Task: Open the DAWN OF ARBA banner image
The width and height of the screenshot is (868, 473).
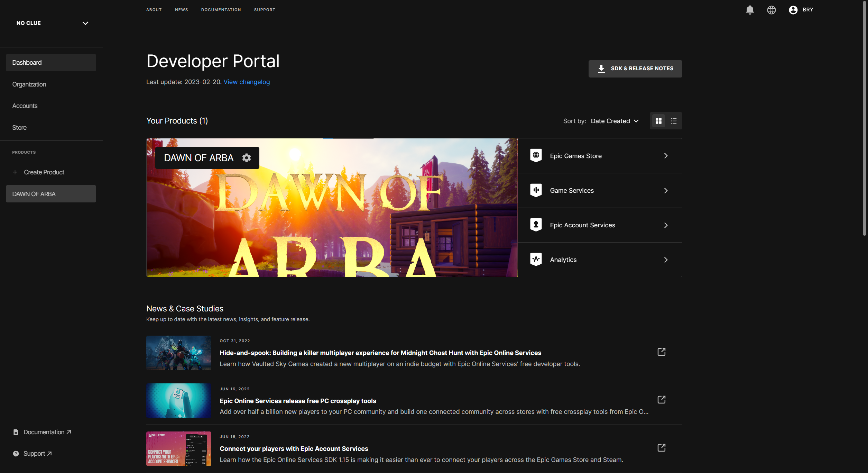Action: click(331, 221)
